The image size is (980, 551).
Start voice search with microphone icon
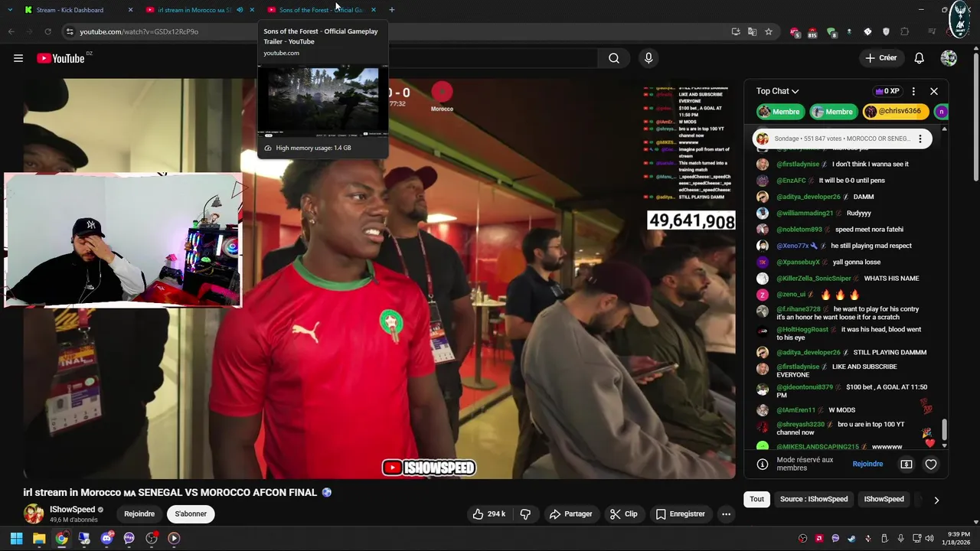648,58
